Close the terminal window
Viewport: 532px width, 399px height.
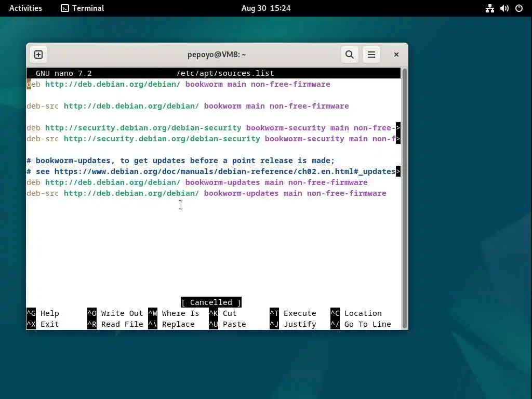click(x=396, y=55)
